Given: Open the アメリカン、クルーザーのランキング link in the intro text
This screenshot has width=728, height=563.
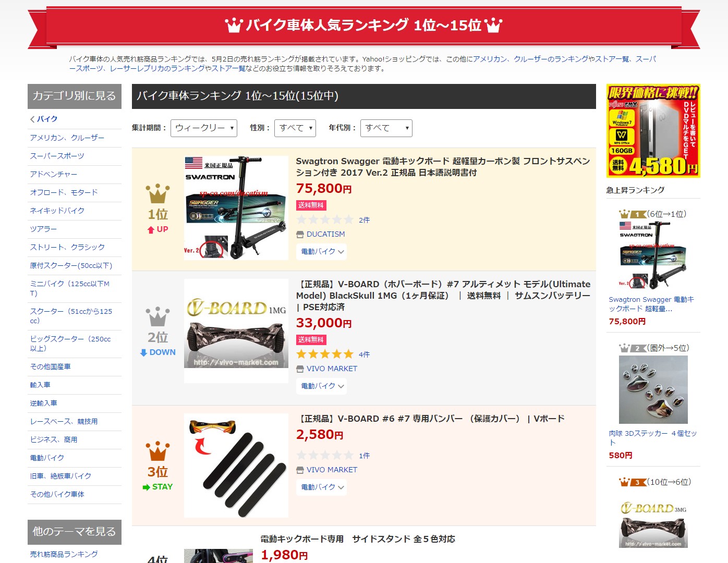Looking at the screenshot, I should pyautogui.click(x=531, y=59).
